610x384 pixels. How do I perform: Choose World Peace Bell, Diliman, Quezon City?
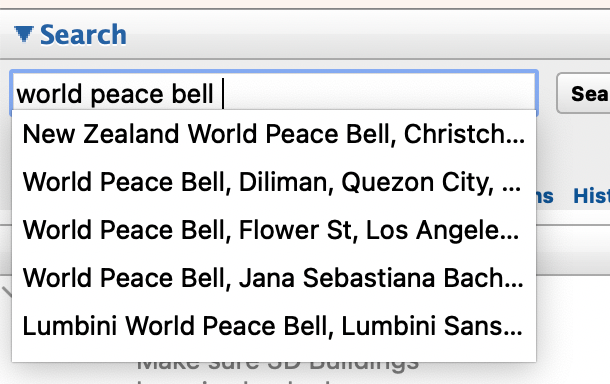coord(274,182)
